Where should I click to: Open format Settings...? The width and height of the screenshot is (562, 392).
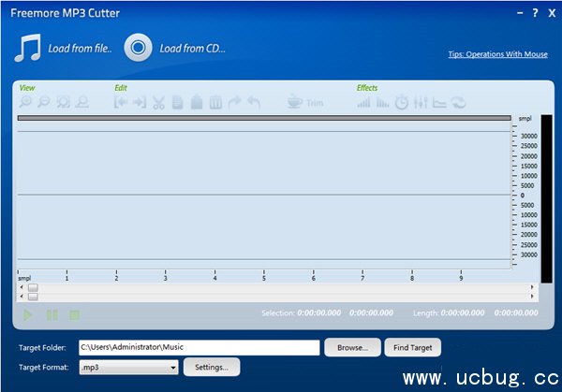point(212,368)
